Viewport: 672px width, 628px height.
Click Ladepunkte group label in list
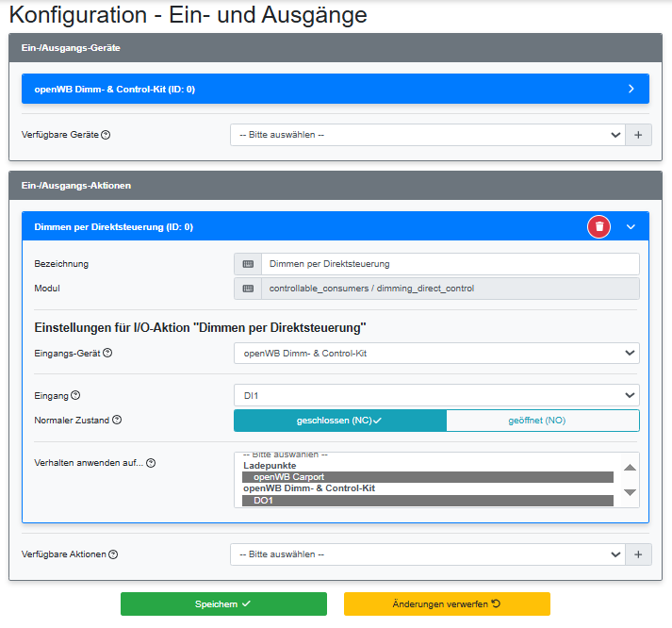tap(270, 466)
